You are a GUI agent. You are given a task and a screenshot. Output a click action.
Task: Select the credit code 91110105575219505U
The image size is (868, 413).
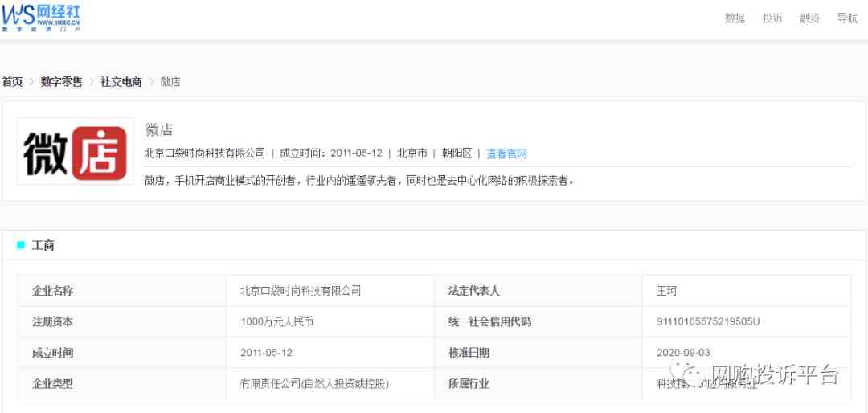point(708,321)
